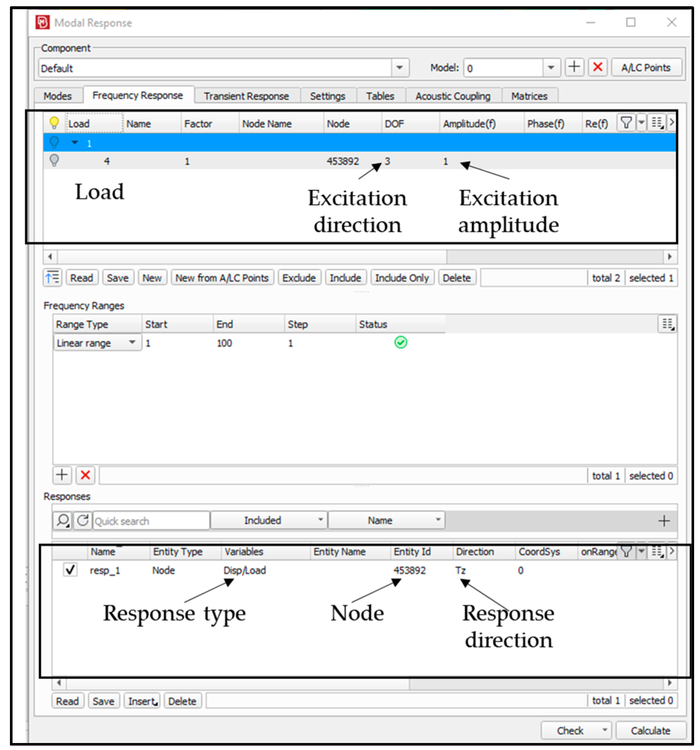Click the loads Read button
Screen dimensions: 700x750
pyautogui.click(x=81, y=278)
